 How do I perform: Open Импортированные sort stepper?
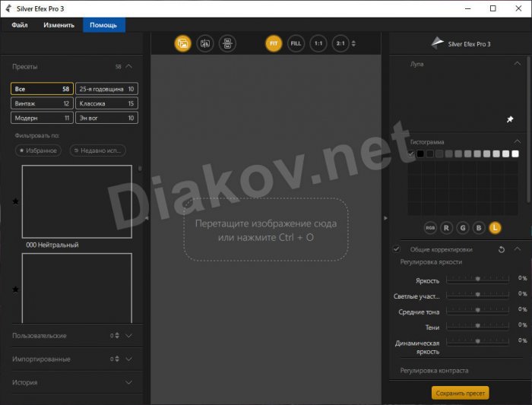[117, 359]
